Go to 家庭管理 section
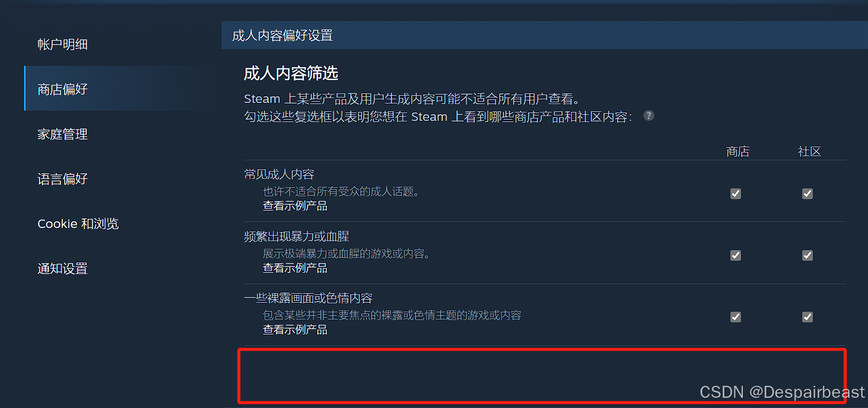Viewport: 868px width, 408px height. coord(63,134)
